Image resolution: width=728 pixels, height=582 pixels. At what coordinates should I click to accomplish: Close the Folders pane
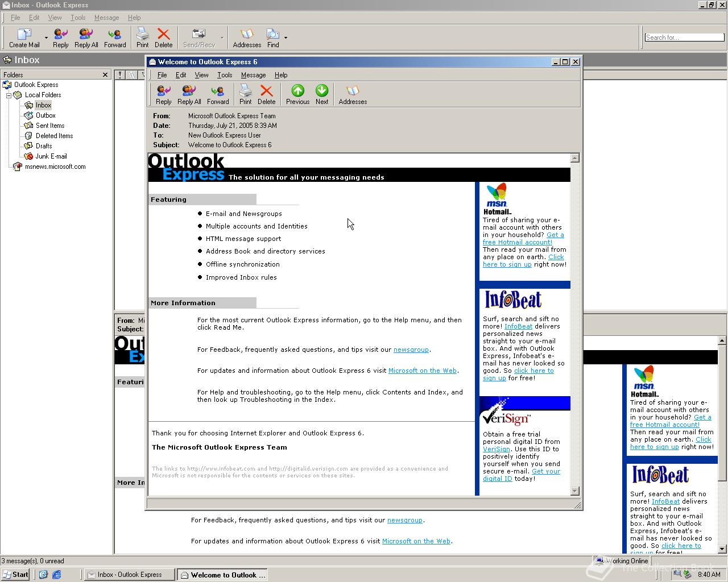tap(105, 74)
